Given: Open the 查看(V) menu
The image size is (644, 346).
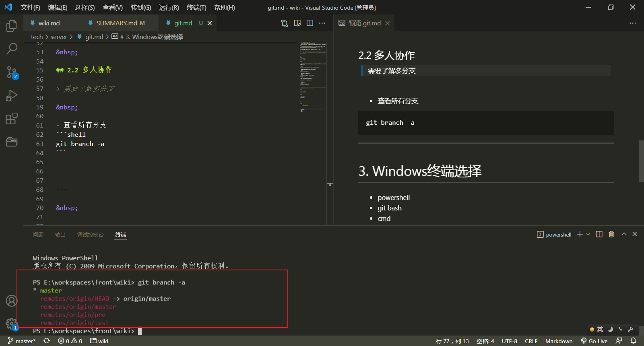Looking at the screenshot, I should pos(113,8).
